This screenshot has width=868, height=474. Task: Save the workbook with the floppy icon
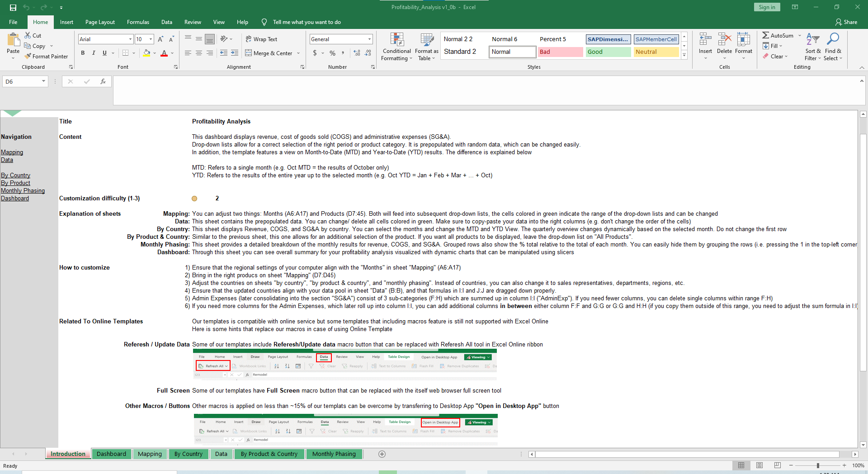coord(13,7)
